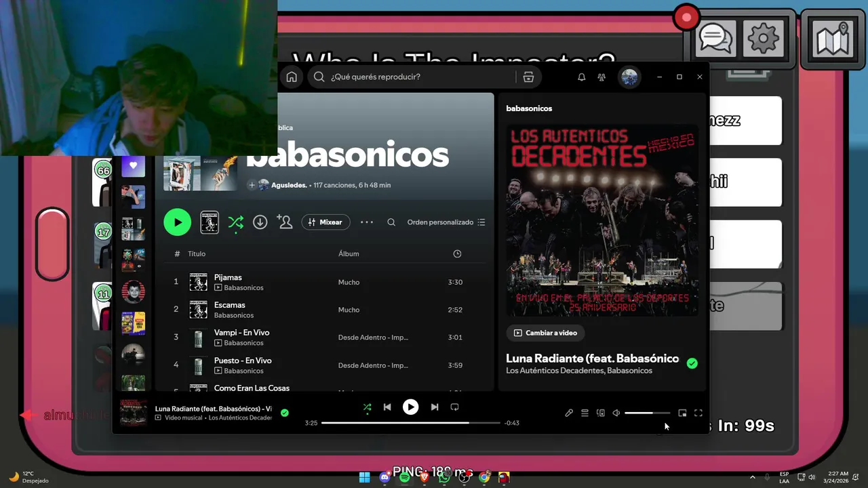Open the profile avatar menu
Image resolution: width=868 pixels, height=488 pixels.
pyautogui.click(x=629, y=77)
